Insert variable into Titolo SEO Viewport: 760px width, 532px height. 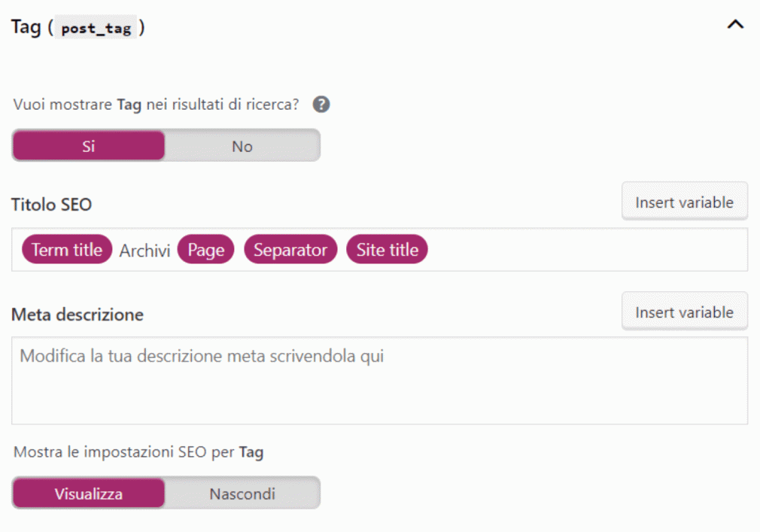[685, 202]
